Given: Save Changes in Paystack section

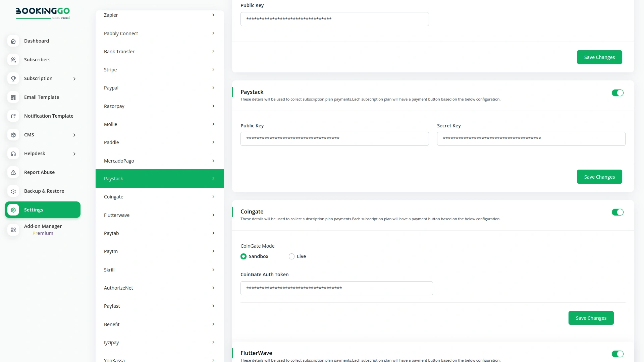Looking at the screenshot, I should (x=599, y=177).
